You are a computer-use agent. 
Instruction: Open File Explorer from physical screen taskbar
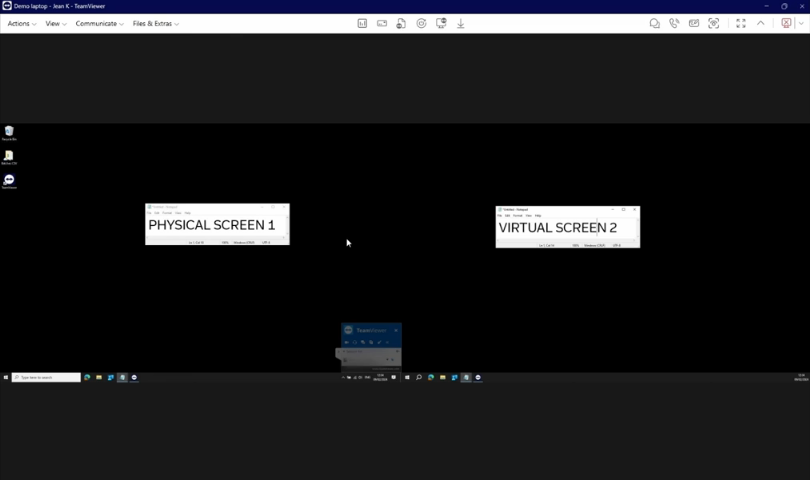tap(99, 377)
